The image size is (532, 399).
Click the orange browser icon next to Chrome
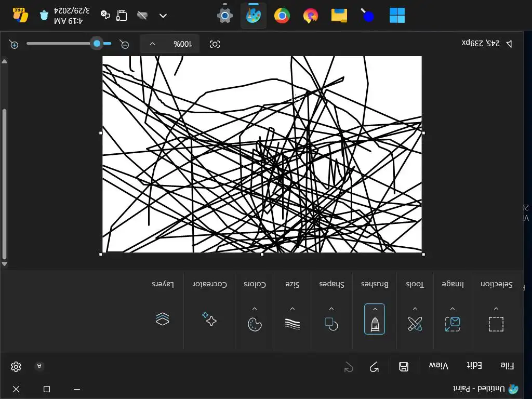(310, 16)
